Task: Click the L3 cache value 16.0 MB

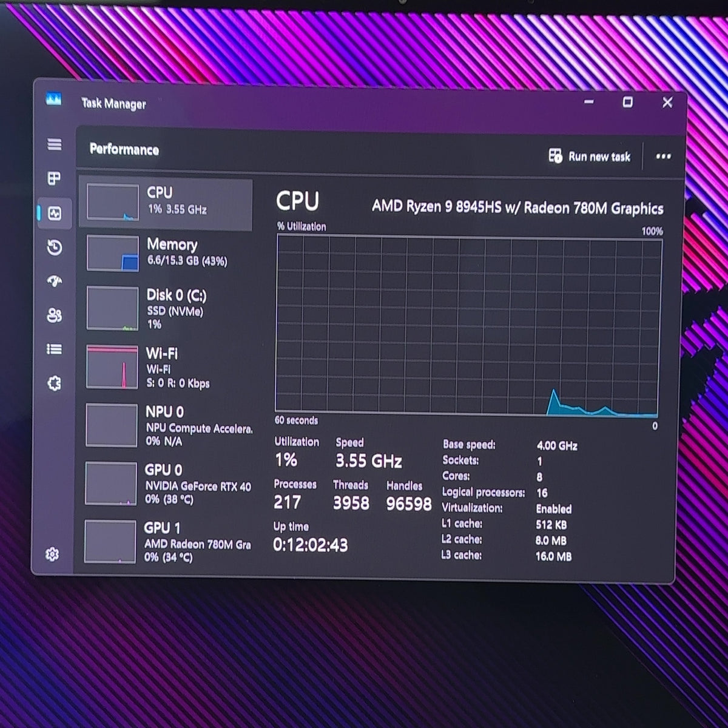Action: click(553, 556)
